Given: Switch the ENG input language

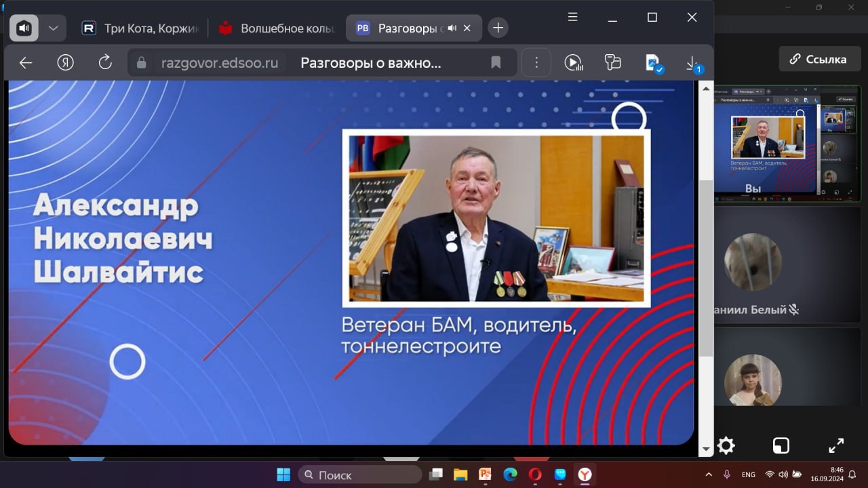Looking at the screenshot, I should point(749,474).
